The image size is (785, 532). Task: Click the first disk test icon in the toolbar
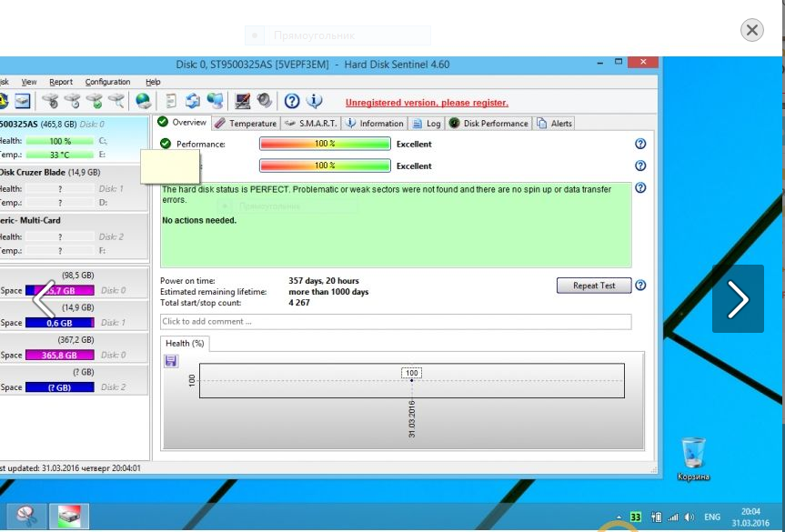pyautogui.click(x=49, y=101)
